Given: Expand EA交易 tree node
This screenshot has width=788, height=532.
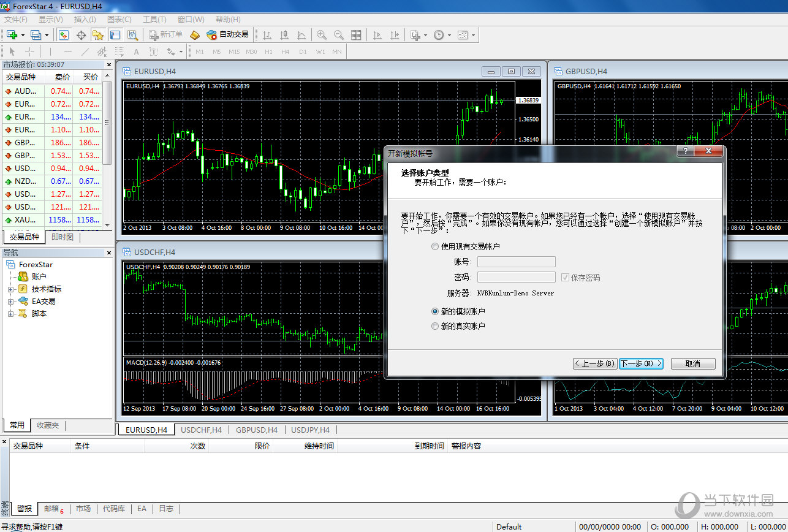Looking at the screenshot, I should click(x=10, y=302).
